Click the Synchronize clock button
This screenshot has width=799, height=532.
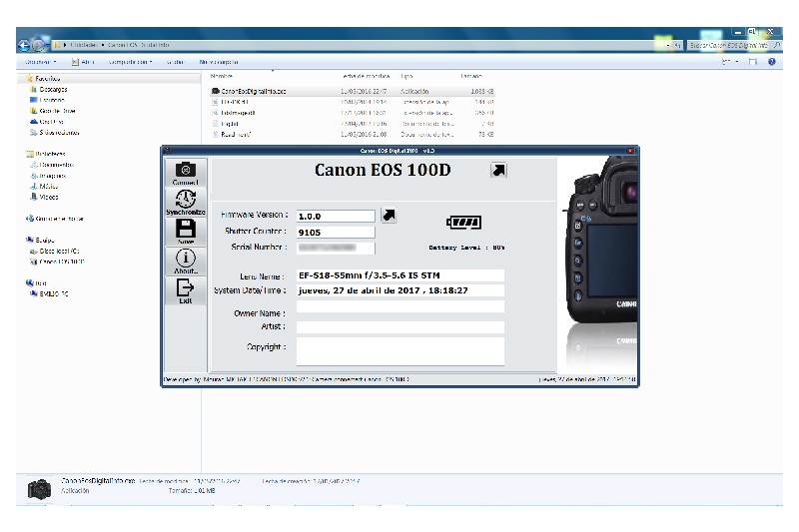pyautogui.click(x=186, y=202)
